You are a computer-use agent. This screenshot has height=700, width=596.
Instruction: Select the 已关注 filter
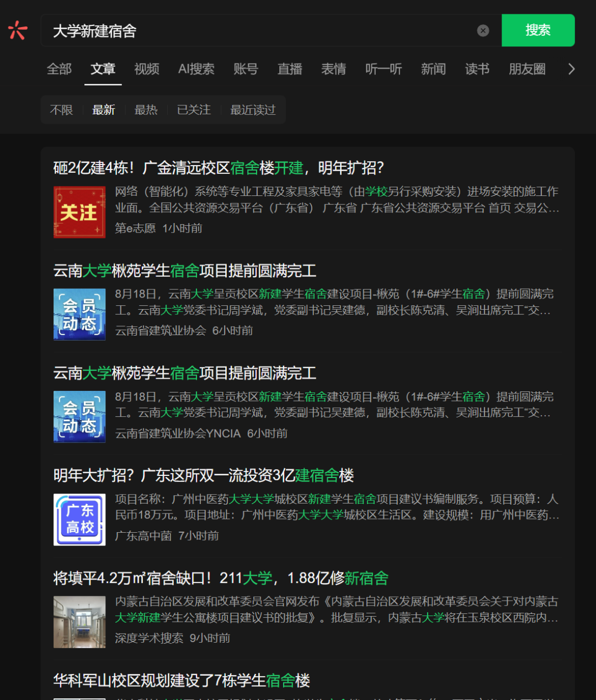tap(194, 110)
